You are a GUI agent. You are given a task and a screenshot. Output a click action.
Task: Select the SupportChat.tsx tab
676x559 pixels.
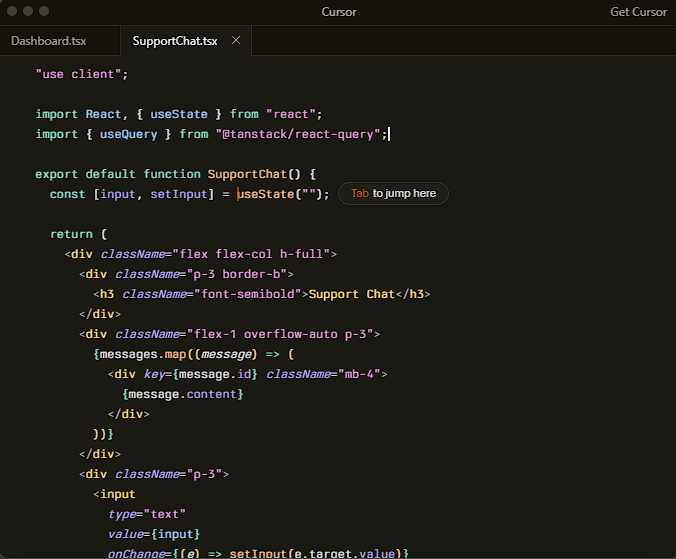174,41
